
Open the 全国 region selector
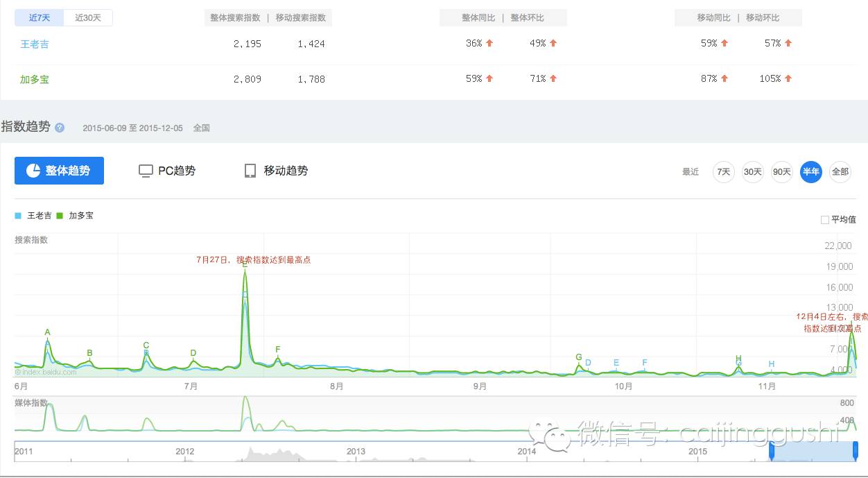point(201,128)
